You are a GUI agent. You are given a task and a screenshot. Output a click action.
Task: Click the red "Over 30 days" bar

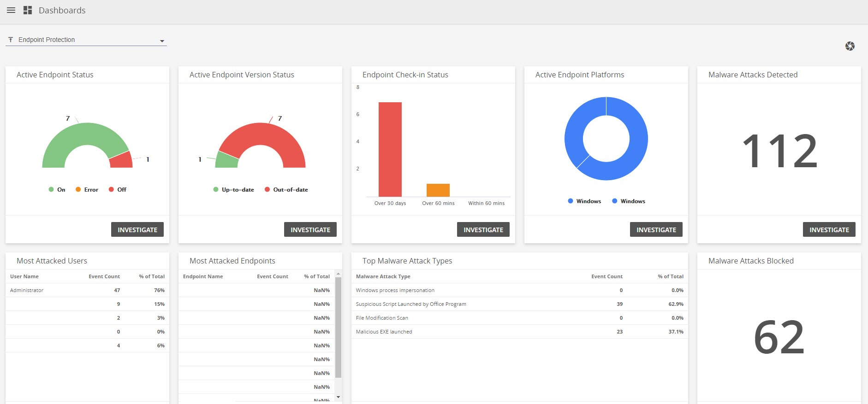[x=390, y=149]
